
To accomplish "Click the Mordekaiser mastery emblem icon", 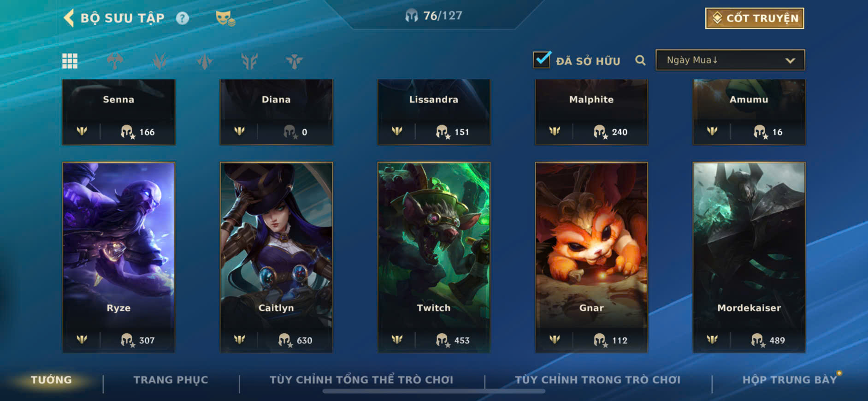I will 712,340.
